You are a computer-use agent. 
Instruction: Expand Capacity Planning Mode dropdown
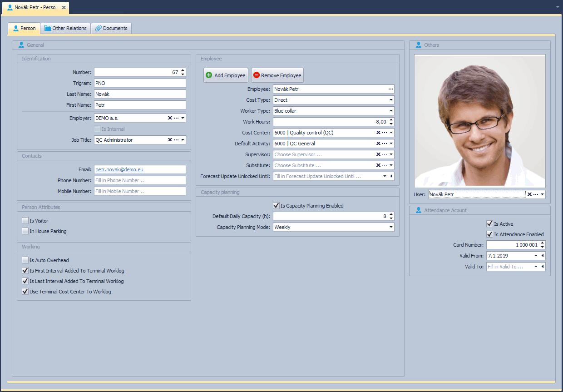[x=391, y=227]
